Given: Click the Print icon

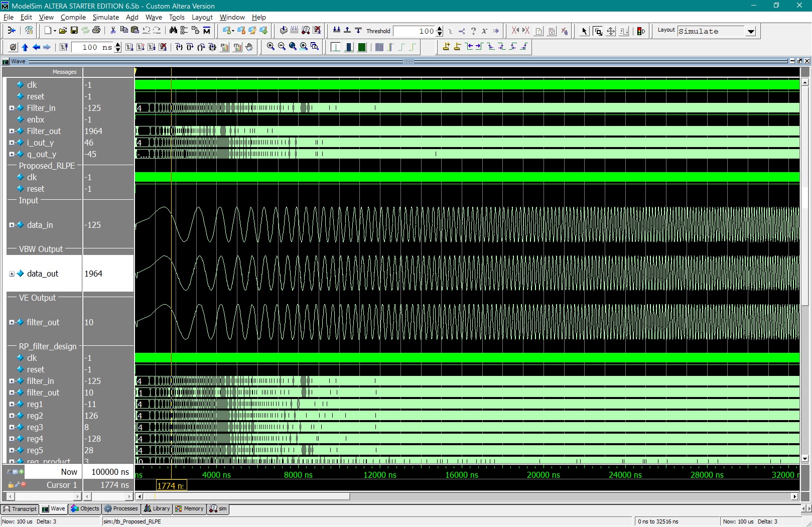Looking at the screenshot, I should (97, 31).
